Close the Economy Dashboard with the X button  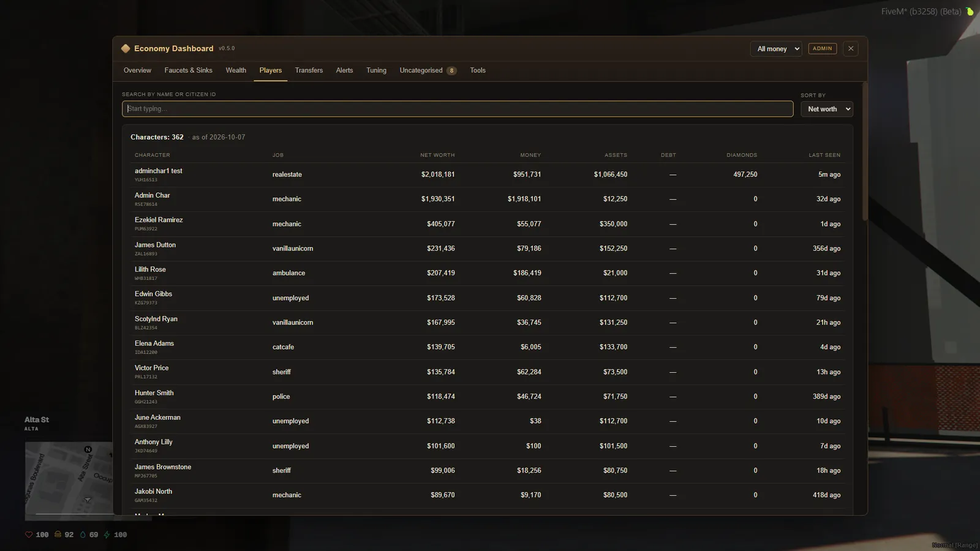pyautogui.click(x=851, y=48)
